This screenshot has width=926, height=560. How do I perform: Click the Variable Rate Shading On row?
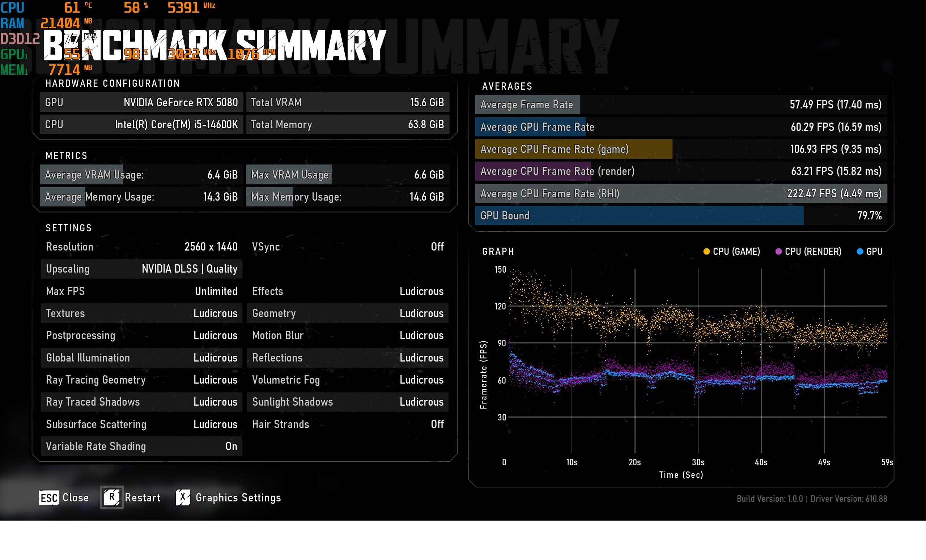(142, 446)
